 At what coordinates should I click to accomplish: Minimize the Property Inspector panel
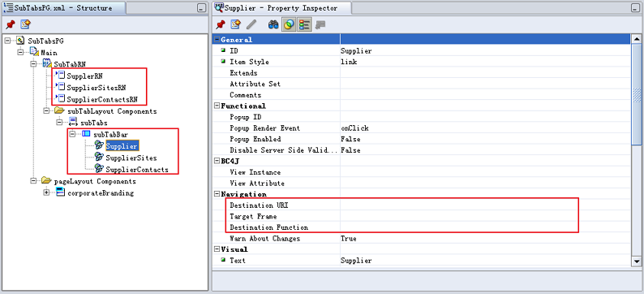[x=636, y=8]
